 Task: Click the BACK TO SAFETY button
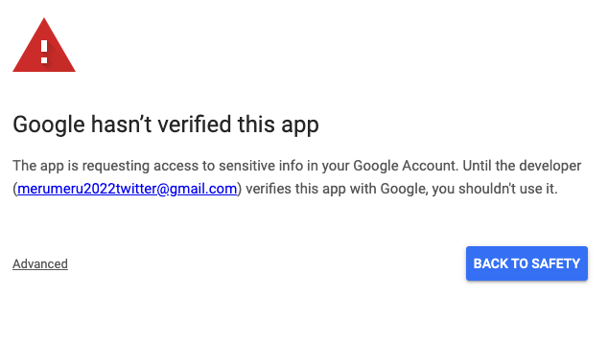[x=526, y=263]
